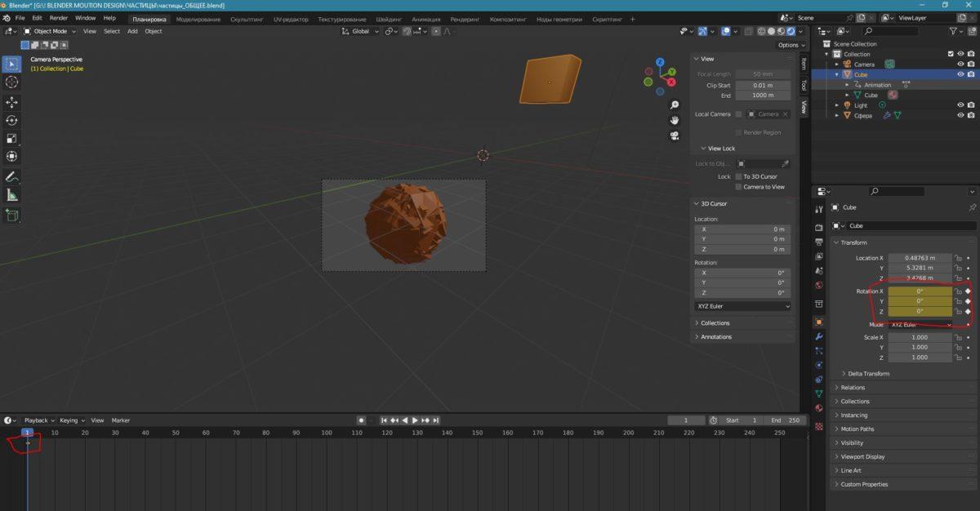This screenshot has height=511, width=980.
Task: Click the outliner filter funnel icon
Action: [x=954, y=31]
